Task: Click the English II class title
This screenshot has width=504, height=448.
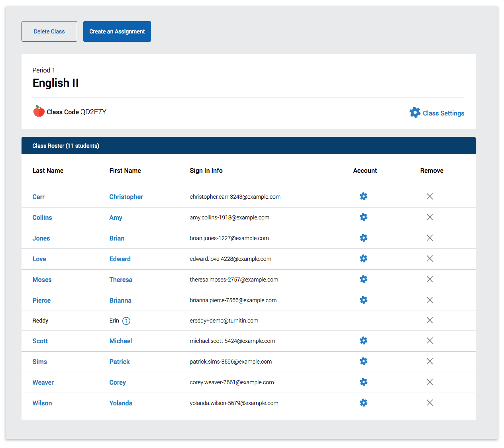Action: pos(55,83)
